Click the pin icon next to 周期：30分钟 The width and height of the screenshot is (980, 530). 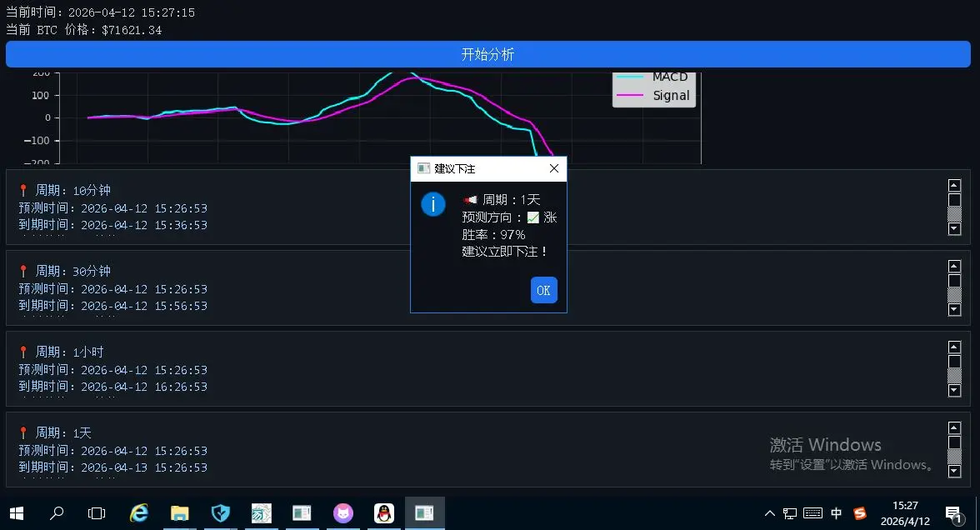click(x=23, y=272)
